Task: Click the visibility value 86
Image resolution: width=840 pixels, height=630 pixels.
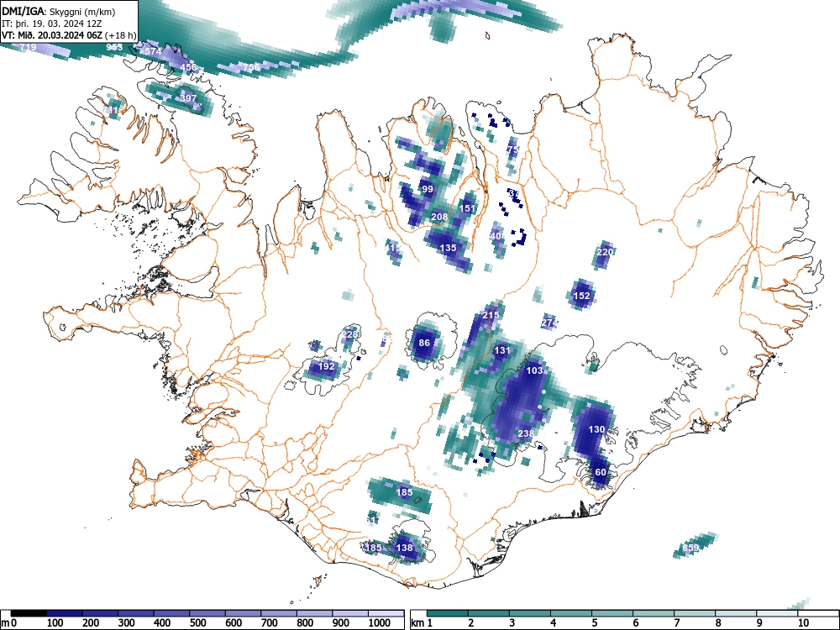Action: [424, 343]
